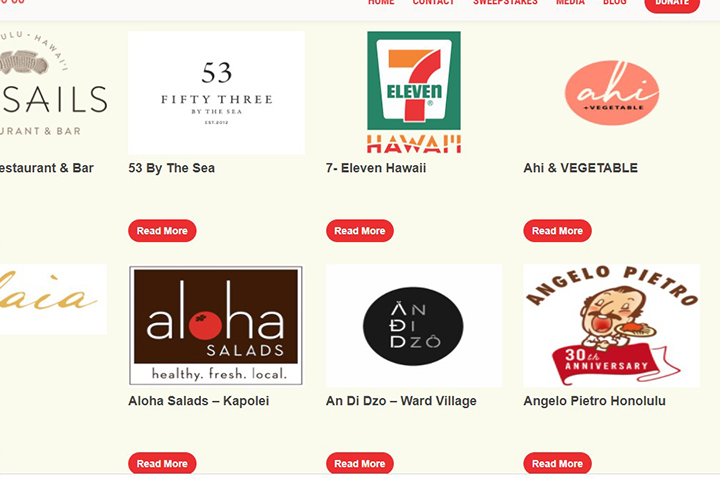Viewport: 720px width, 480px height.
Task: Open the Angelo Pietro Honolulu title link
Action: [x=594, y=401]
